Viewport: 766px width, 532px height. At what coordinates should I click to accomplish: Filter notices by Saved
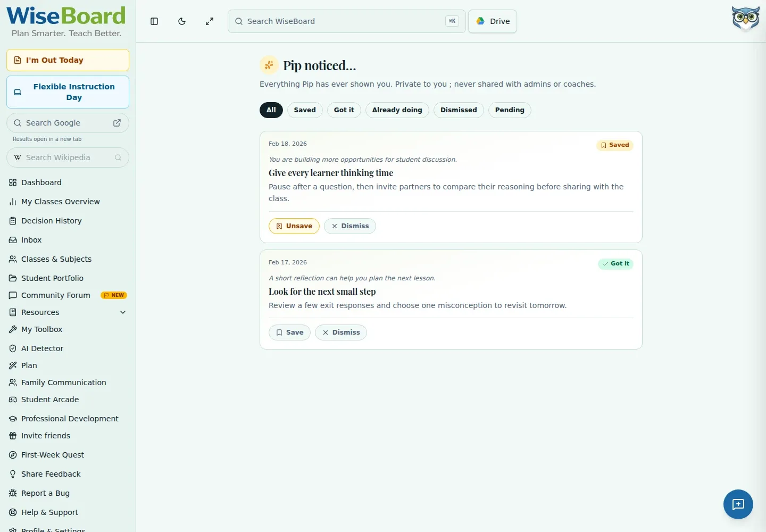click(x=305, y=110)
